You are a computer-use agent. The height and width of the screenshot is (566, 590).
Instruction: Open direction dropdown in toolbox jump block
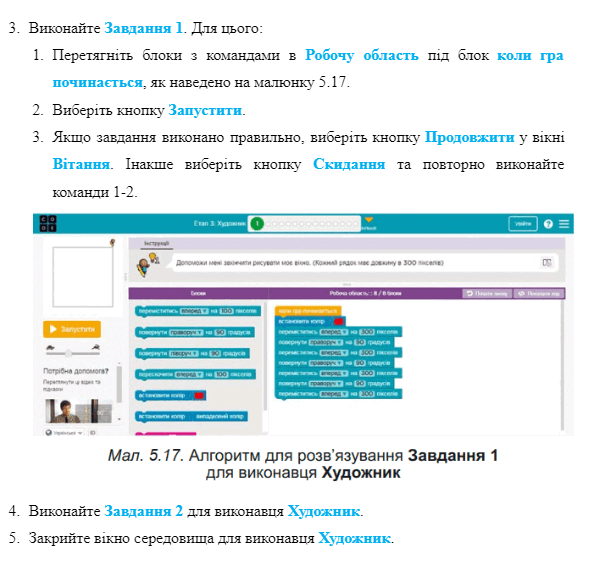pos(189,374)
